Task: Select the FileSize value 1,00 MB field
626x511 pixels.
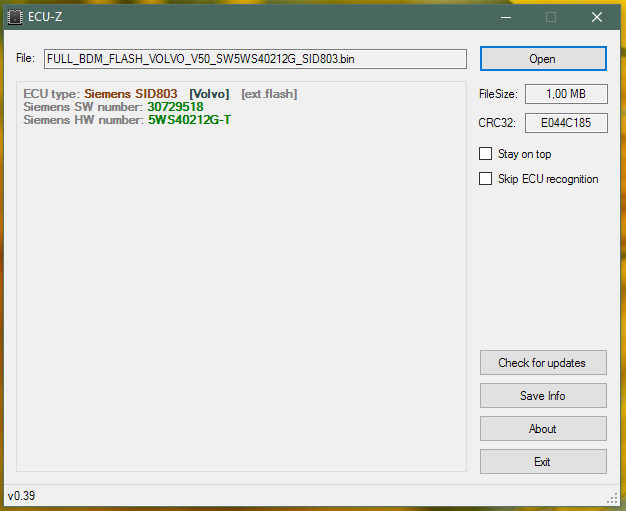Action: click(566, 94)
